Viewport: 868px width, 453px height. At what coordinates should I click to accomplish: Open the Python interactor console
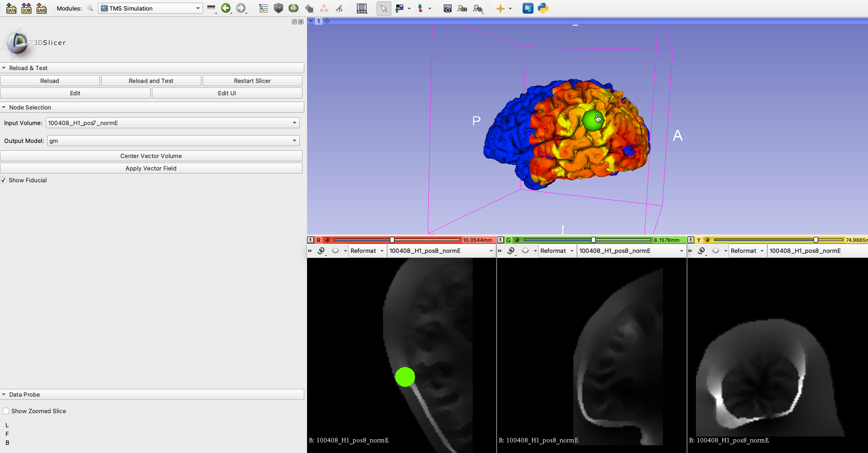[x=543, y=8]
